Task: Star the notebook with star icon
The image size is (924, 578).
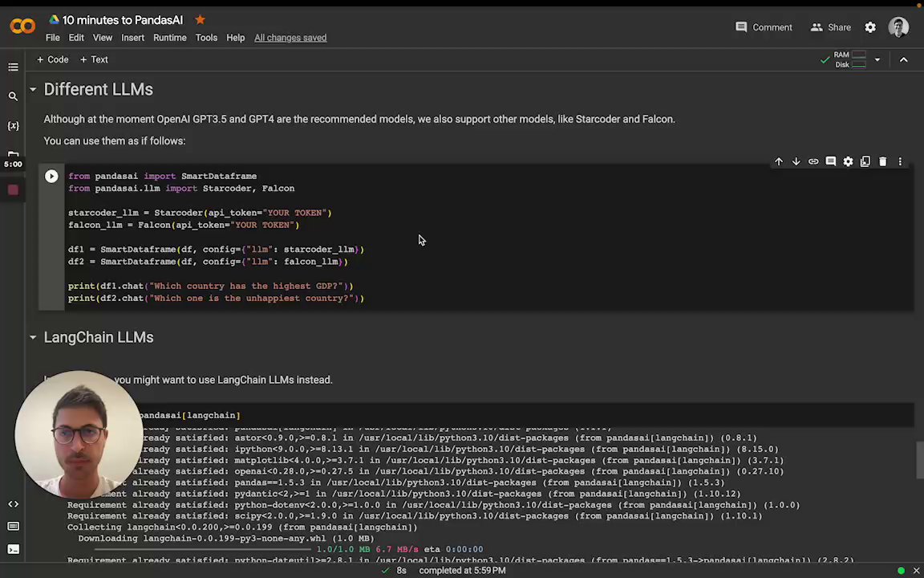Action: (x=200, y=20)
